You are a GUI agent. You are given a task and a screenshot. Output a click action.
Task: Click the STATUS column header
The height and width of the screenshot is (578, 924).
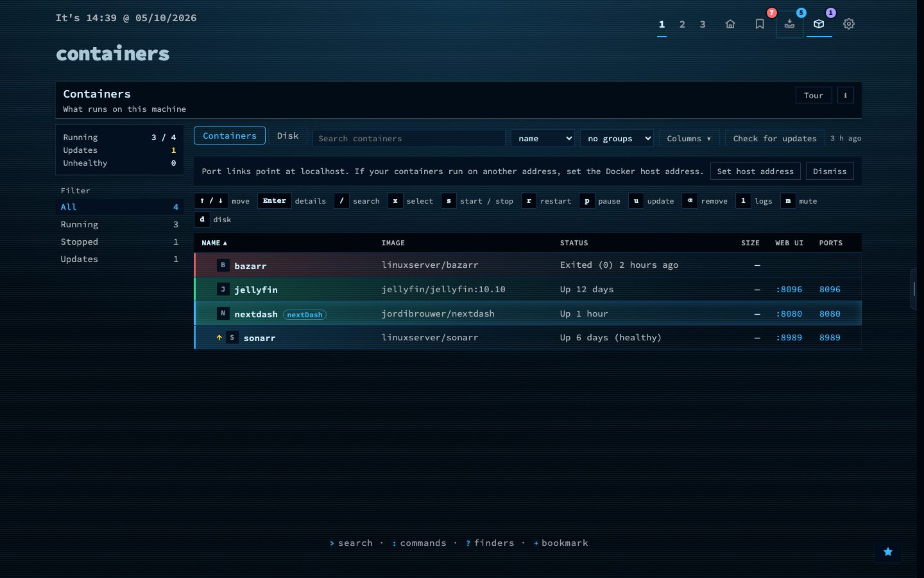coord(574,243)
